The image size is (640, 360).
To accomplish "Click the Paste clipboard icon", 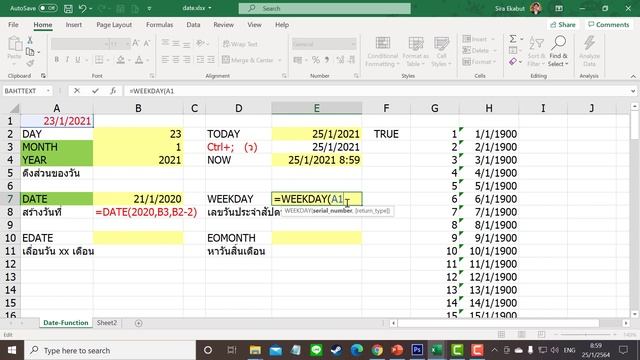I will [x=15, y=44].
